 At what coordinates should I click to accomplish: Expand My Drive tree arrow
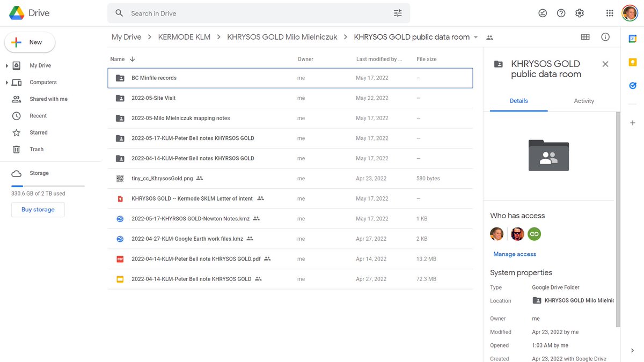click(x=7, y=65)
